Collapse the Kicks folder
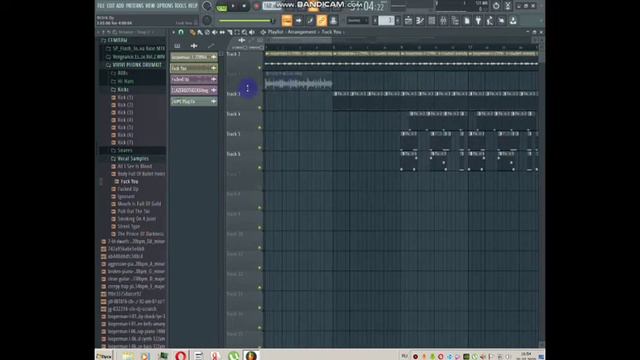This screenshot has height=360, width=640. click(x=120, y=89)
